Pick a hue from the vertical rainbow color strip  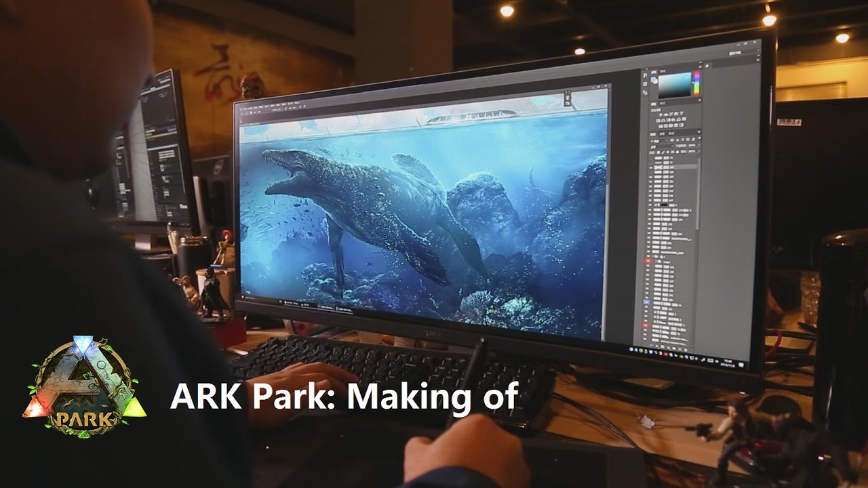696,85
